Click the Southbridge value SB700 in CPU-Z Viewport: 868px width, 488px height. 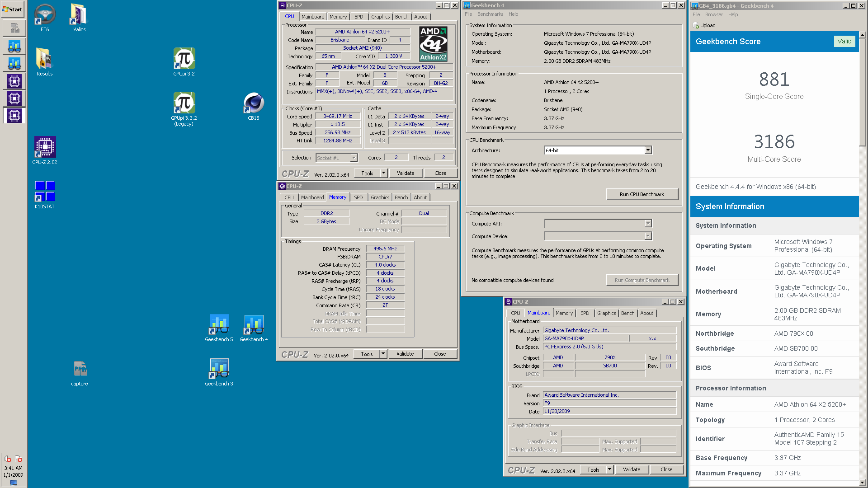(x=610, y=366)
